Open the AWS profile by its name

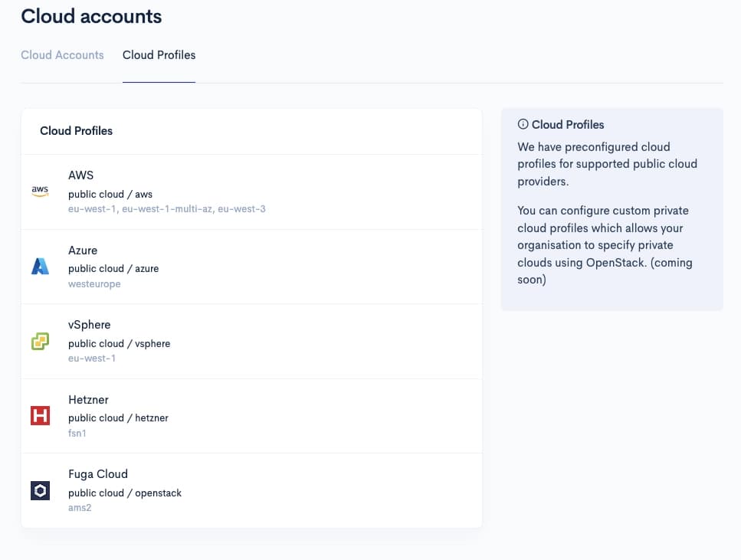pyautogui.click(x=80, y=175)
